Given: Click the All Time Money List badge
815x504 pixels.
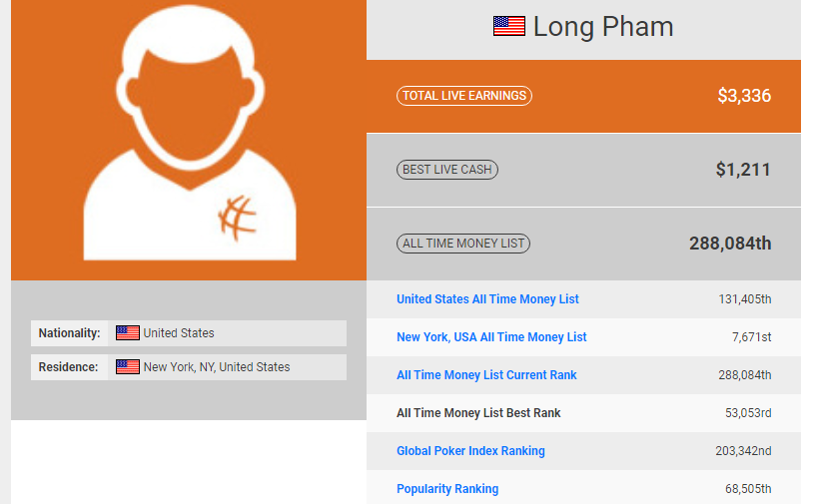Looking at the screenshot, I should [463, 244].
